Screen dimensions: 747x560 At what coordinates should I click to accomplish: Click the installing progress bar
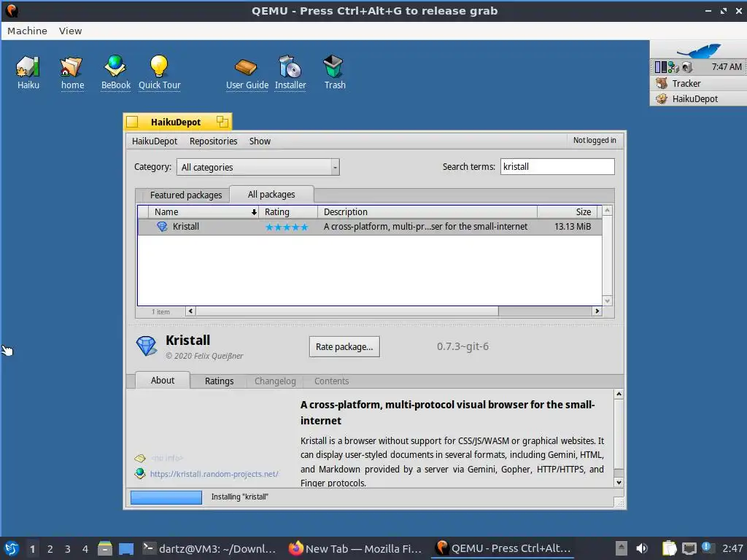(166, 497)
